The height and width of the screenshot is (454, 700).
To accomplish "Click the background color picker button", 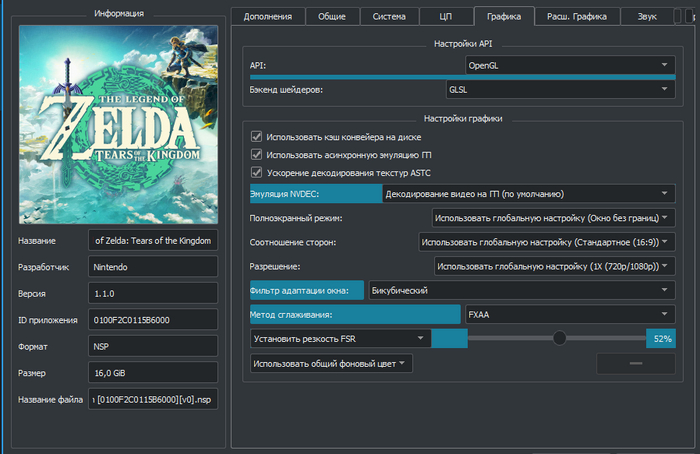I will click(635, 364).
